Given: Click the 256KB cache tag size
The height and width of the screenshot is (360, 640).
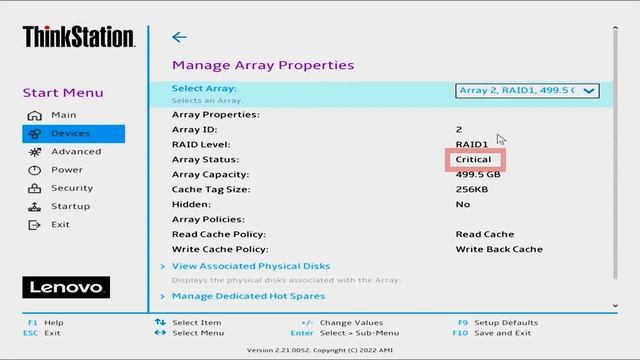Looking at the screenshot, I should point(472,189).
